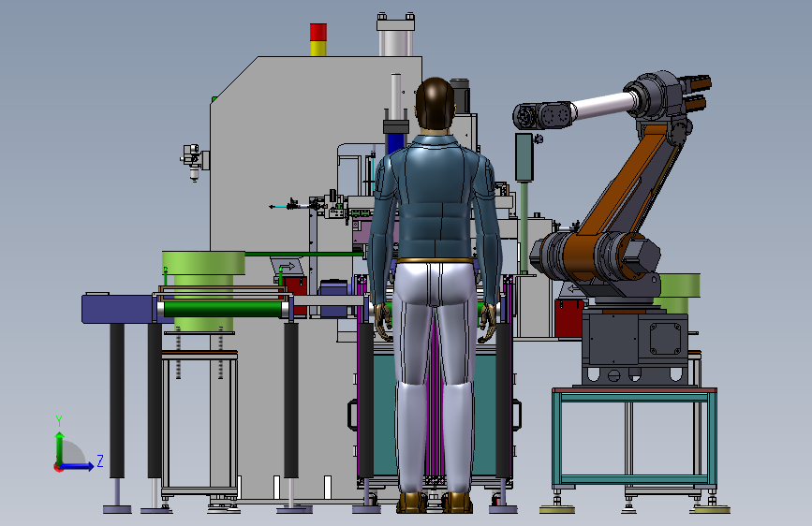
Task: Click the green Y axis arrow
Action: point(60,447)
